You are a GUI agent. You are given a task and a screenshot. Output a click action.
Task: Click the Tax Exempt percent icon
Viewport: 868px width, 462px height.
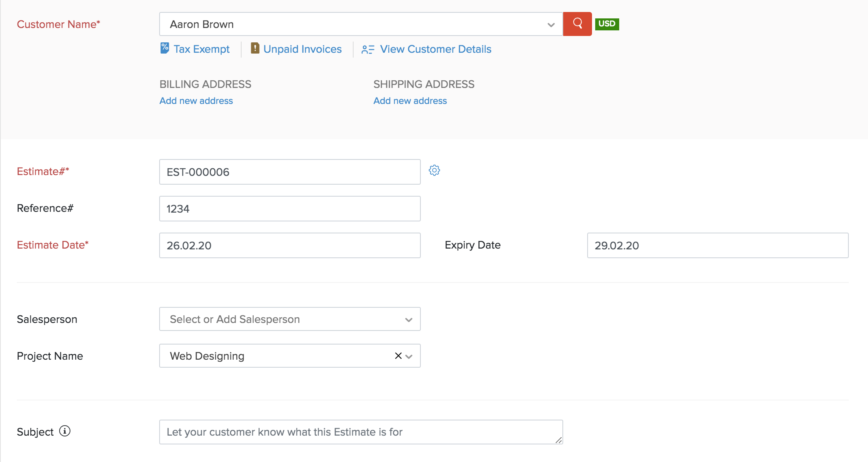tap(164, 48)
